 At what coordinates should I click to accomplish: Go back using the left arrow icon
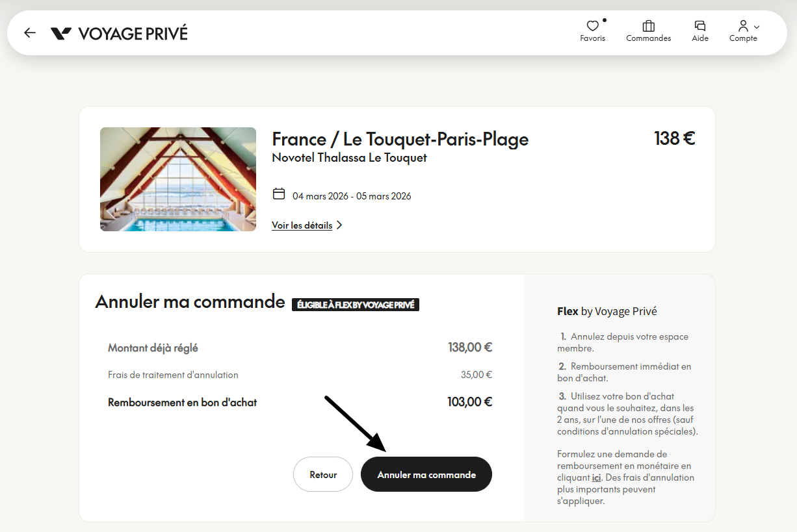tap(30, 32)
